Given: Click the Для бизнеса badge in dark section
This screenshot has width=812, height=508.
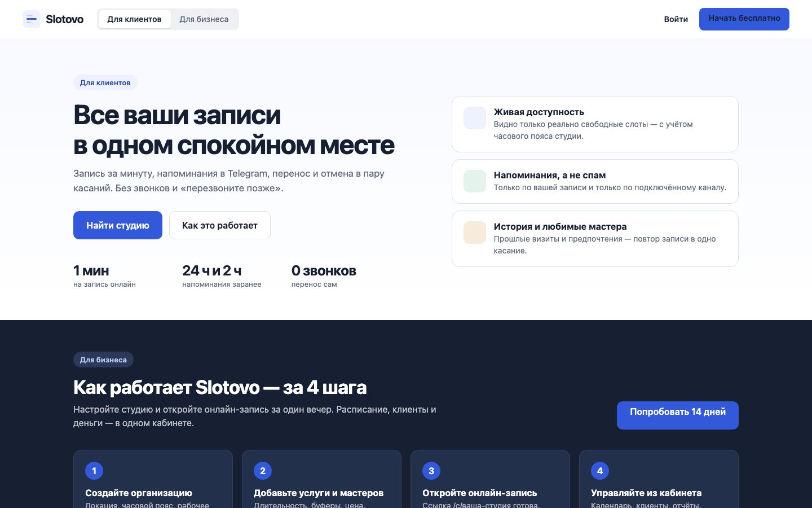Looking at the screenshot, I should (103, 360).
